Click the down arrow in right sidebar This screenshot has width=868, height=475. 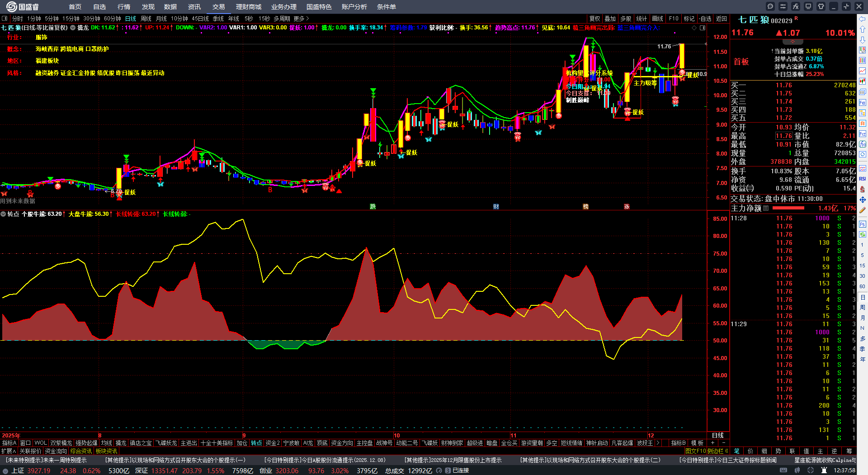[863, 40]
